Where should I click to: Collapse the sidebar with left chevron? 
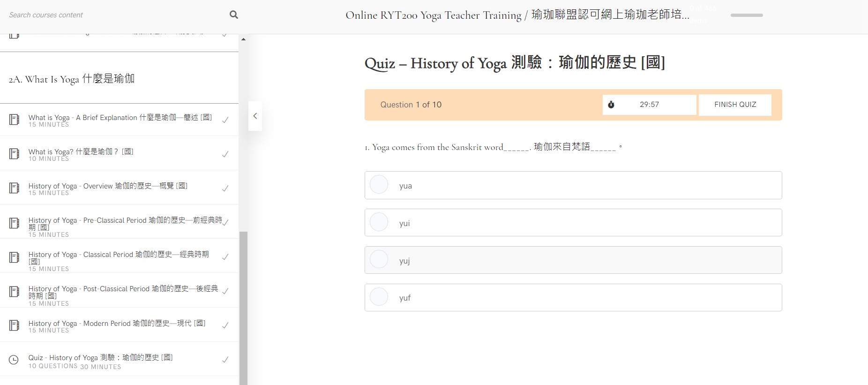[x=255, y=116]
